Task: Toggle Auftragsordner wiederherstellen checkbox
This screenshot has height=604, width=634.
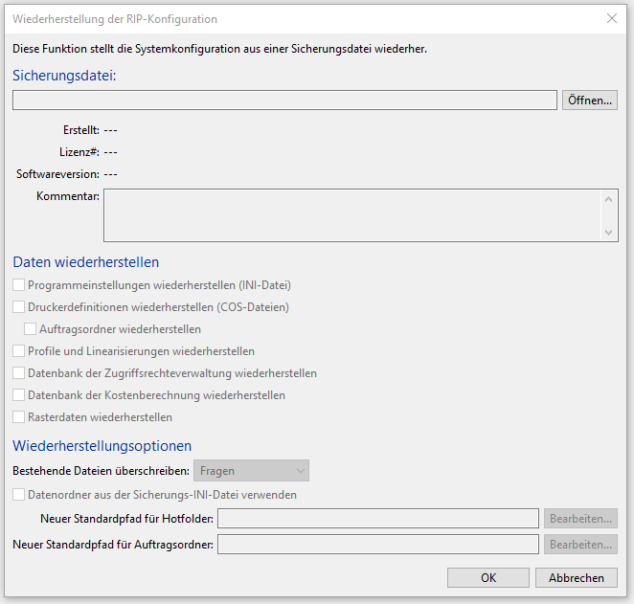Action: pos(30,329)
